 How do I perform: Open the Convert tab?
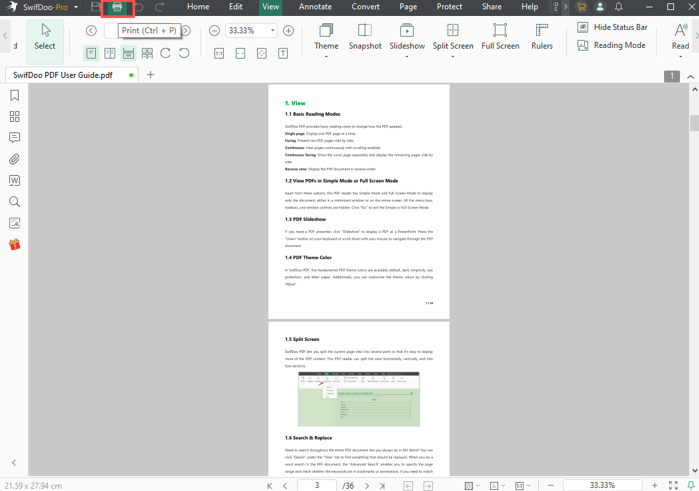point(366,7)
